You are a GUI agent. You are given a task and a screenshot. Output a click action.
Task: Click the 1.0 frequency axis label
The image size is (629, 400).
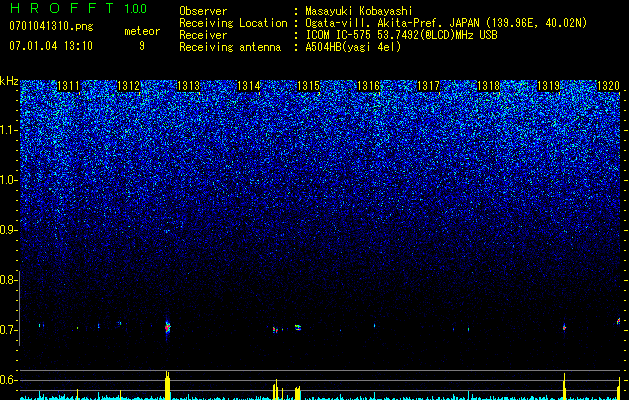(x=9, y=180)
